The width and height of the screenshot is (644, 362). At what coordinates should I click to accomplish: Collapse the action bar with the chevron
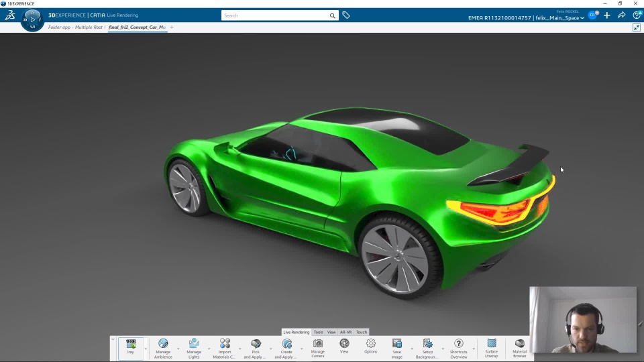(113, 339)
